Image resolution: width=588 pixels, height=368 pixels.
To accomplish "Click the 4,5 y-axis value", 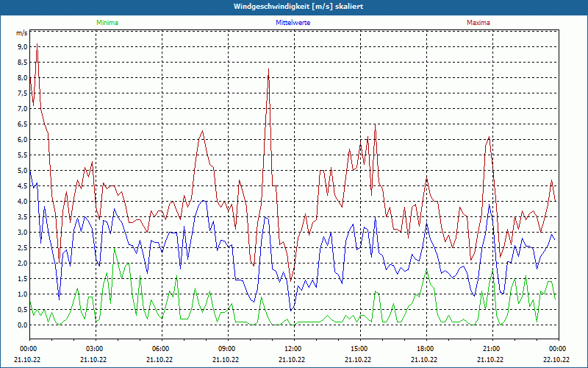I will tap(23, 186).
